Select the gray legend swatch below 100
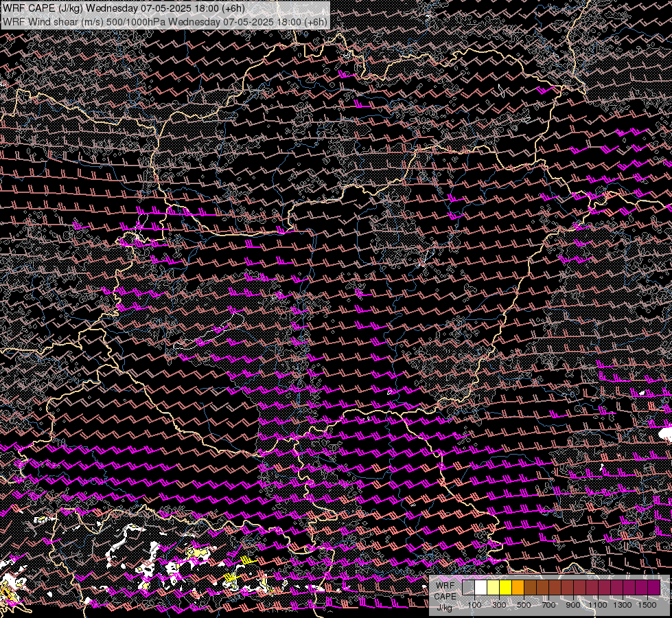The image size is (672, 618). (x=468, y=587)
